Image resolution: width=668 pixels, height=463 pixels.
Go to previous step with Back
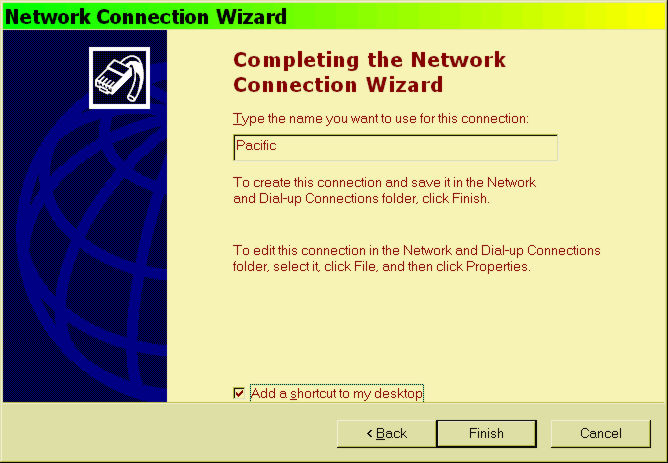pos(386,434)
